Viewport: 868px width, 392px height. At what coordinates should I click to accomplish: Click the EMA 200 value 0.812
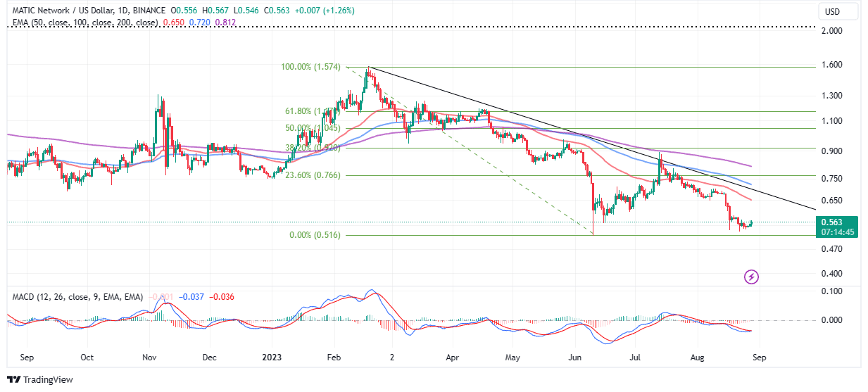click(x=226, y=23)
